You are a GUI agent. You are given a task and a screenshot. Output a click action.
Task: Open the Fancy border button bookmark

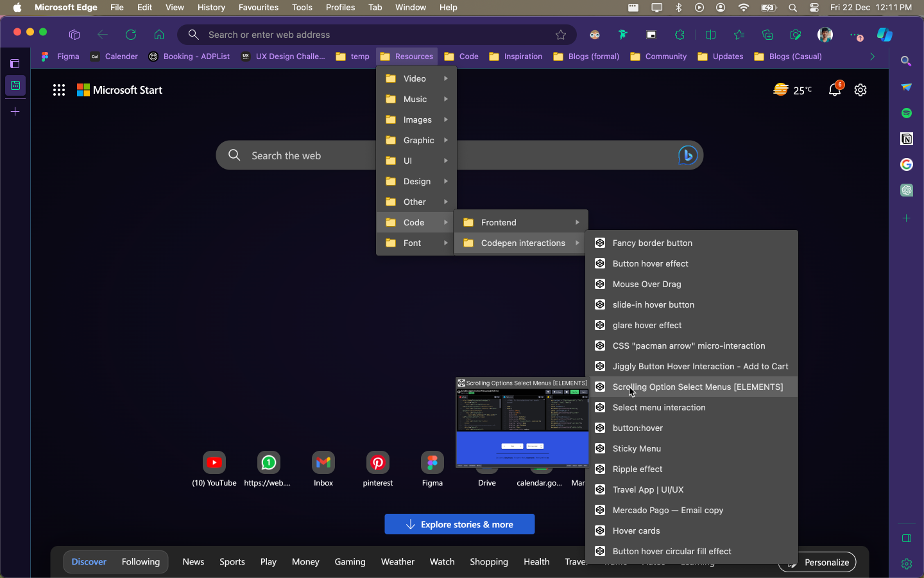(692, 243)
